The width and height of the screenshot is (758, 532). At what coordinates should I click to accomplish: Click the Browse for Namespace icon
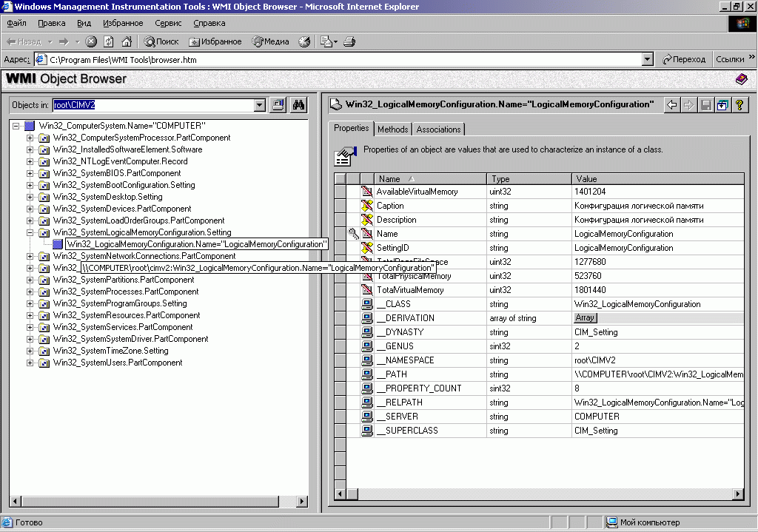pyautogui.click(x=278, y=105)
